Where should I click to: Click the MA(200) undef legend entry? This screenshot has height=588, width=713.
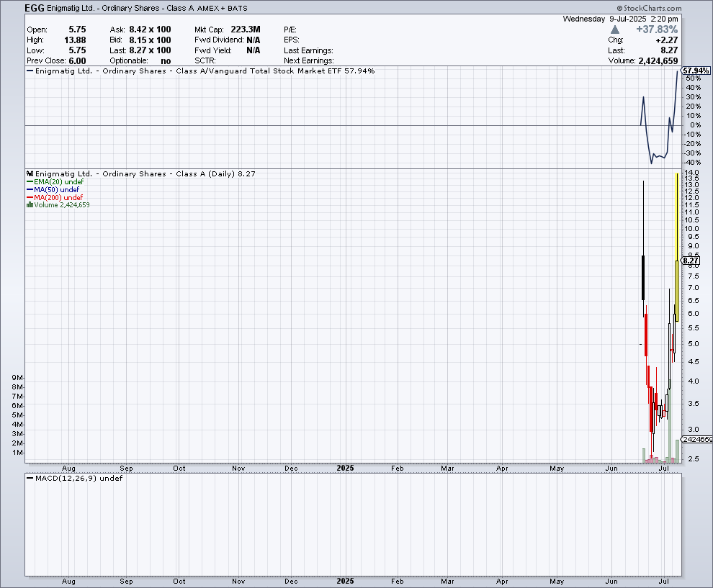pyautogui.click(x=55, y=197)
